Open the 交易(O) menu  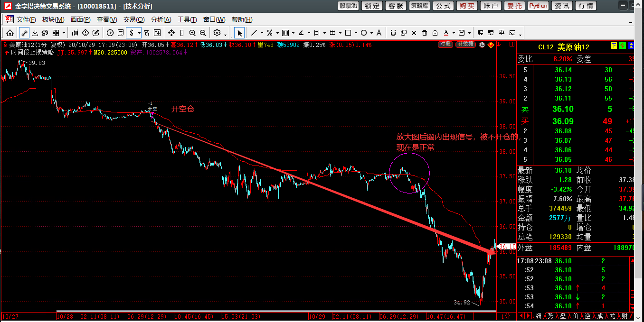coord(133,19)
